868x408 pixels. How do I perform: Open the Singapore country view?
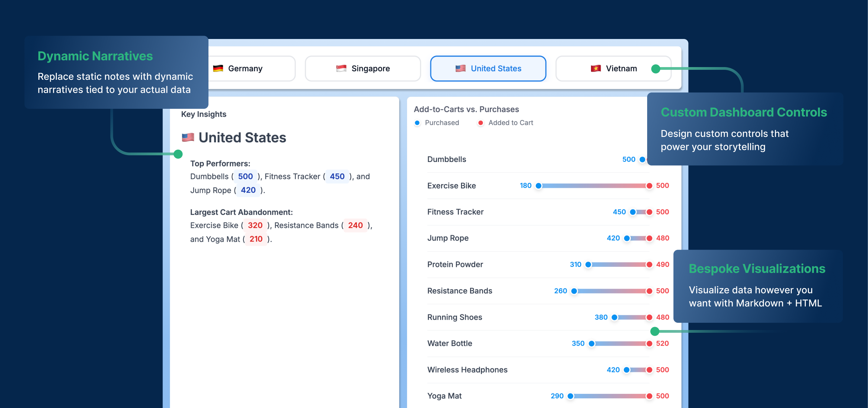363,68
